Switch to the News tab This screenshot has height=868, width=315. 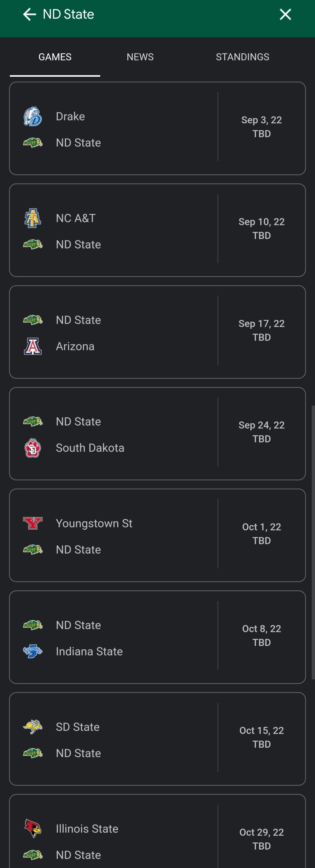pyautogui.click(x=140, y=57)
